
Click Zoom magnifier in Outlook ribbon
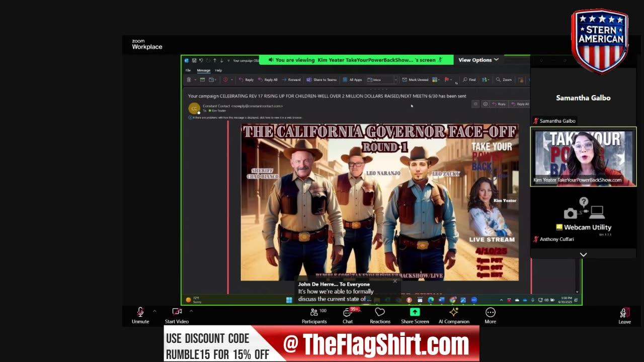click(x=504, y=79)
